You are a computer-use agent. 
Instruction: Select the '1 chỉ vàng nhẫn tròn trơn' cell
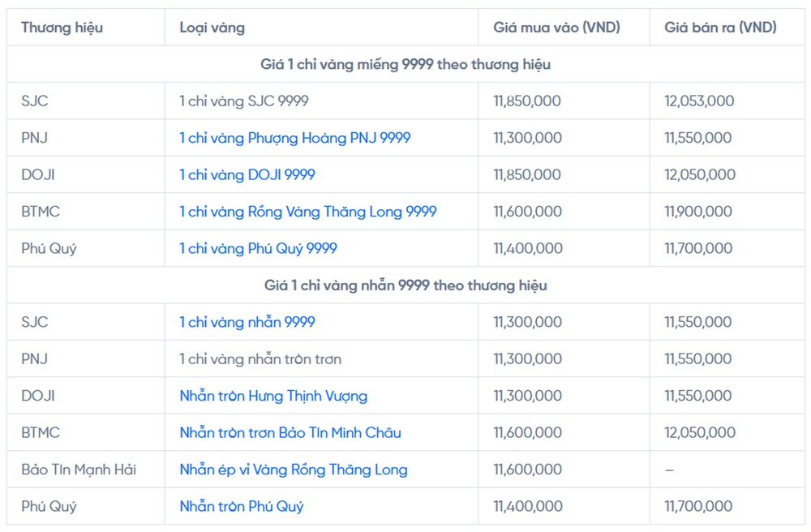[260, 358]
